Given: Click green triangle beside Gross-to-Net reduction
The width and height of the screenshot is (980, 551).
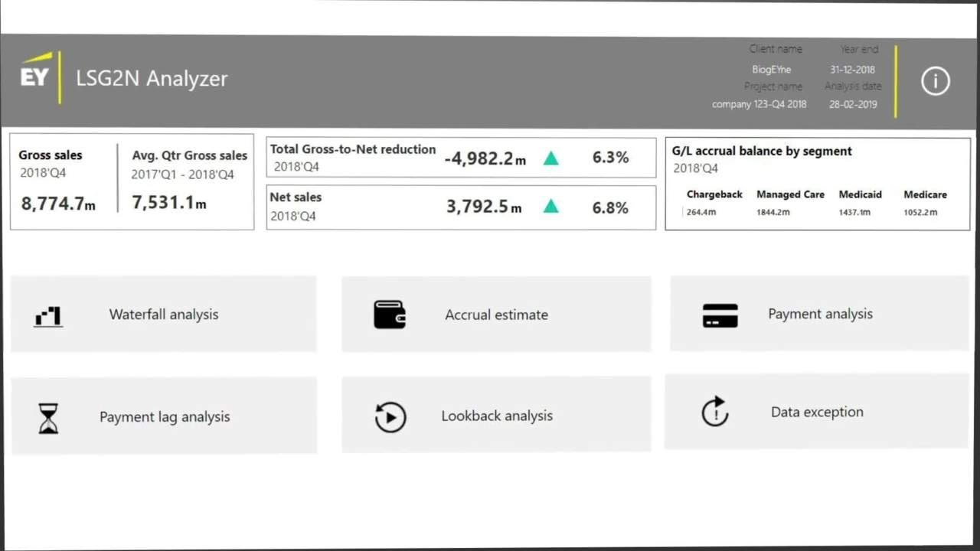Looking at the screenshot, I should [550, 158].
